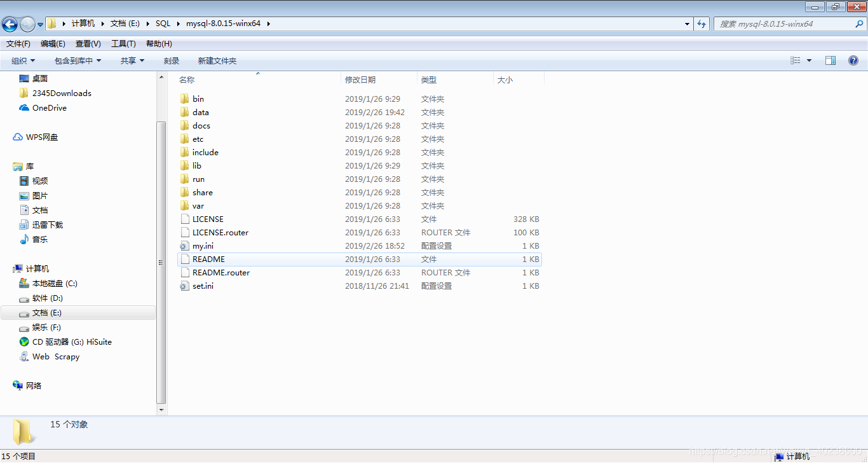Click the blue help icon

pos(853,60)
